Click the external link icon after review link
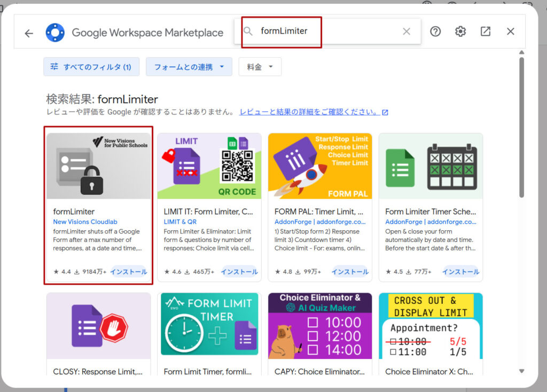Viewport: 547px width, 392px height. click(385, 112)
